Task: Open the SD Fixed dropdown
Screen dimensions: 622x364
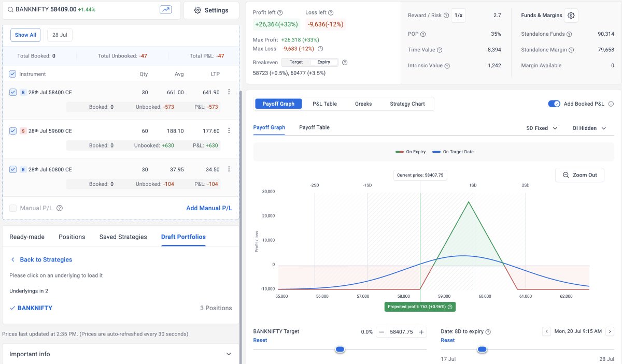Action: pos(542,128)
